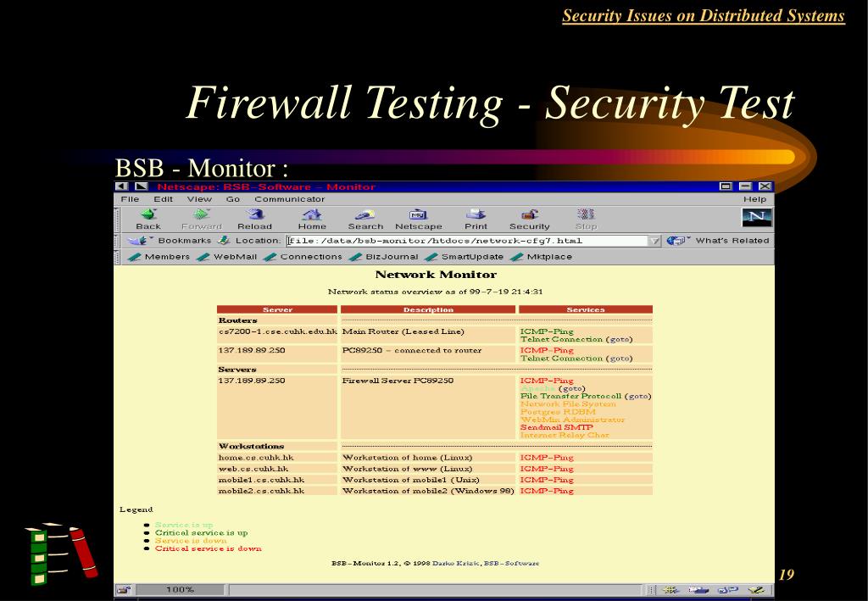Click the status bar lock icon

point(125,590)
